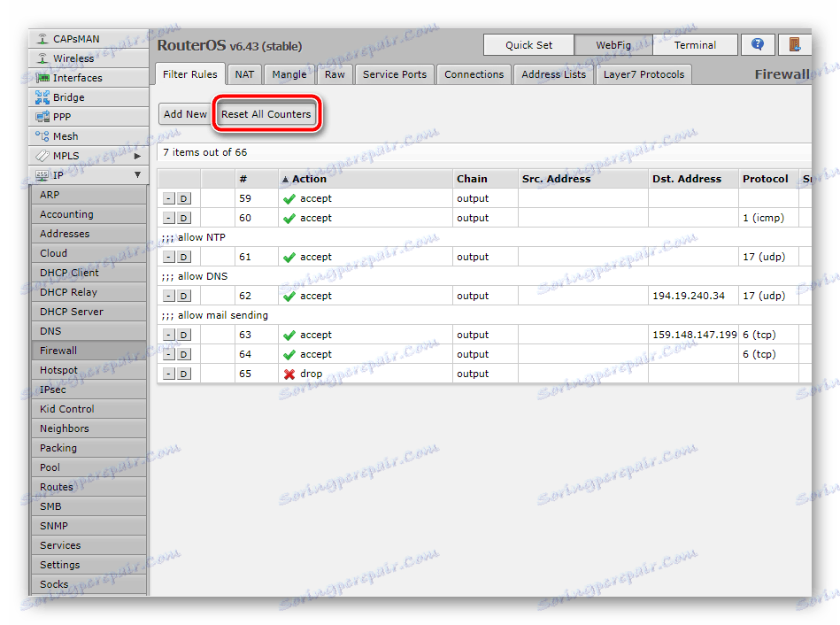Sort by the Protocol column header

coord(768,179)
